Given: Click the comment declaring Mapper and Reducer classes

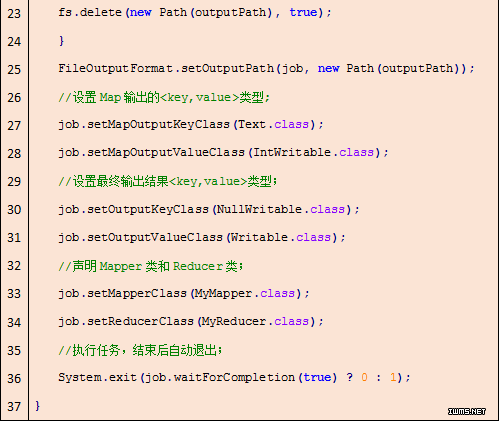Looking at the screenshot, I should pyautogui.click(x=151, y=266).
